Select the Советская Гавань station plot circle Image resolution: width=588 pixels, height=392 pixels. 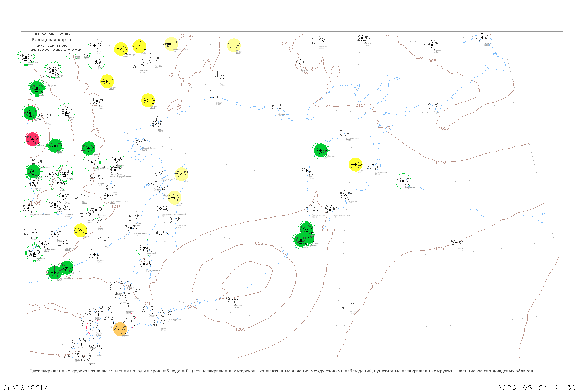click(x=131, y=228)
